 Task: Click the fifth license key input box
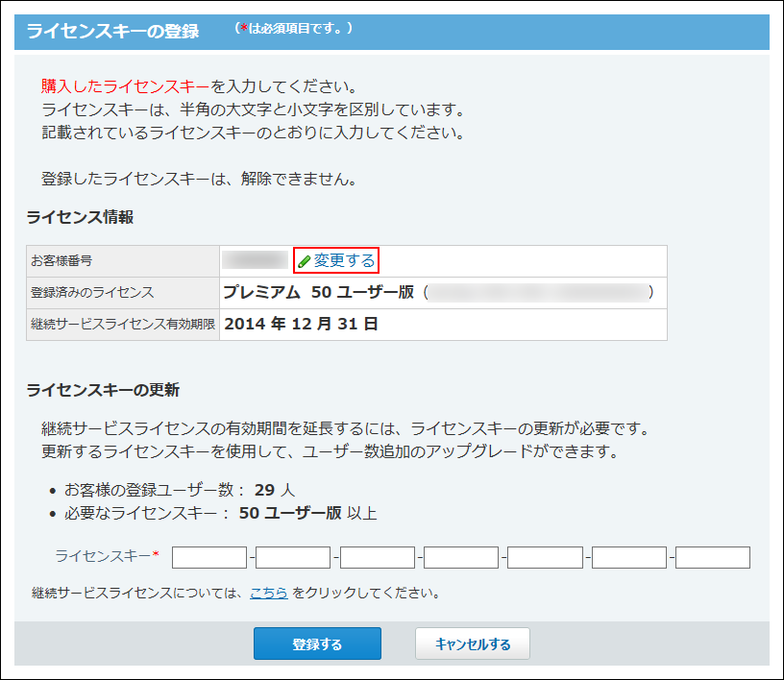tap(545, 557)
